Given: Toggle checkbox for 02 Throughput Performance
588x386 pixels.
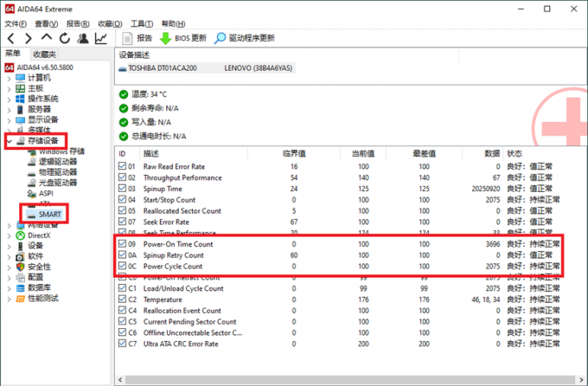Looking at the screenshot, I should (x=122, y=177).
